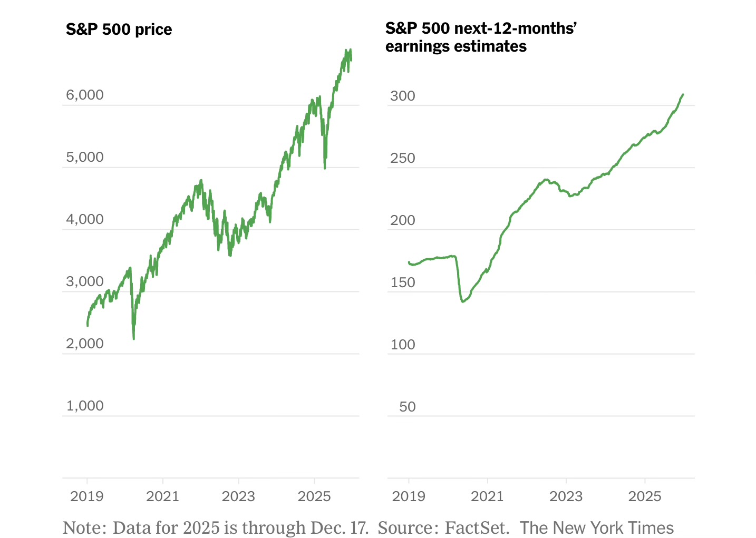
Task: Click the "Source: FactSet" text
Action: pyautogui.click(x=444, y=527)
